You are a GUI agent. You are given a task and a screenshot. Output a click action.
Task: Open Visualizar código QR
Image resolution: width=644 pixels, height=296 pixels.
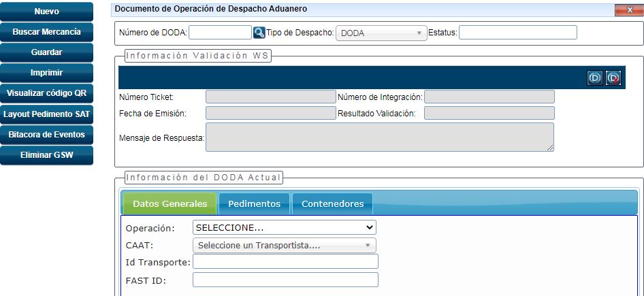46,93
